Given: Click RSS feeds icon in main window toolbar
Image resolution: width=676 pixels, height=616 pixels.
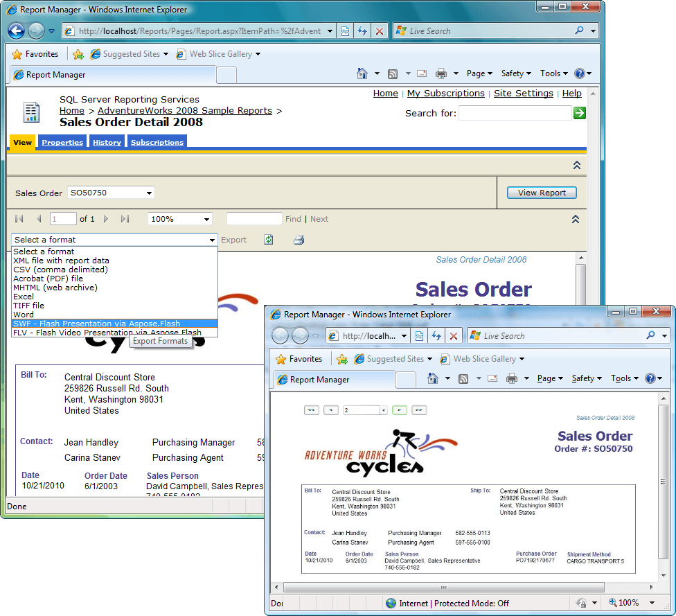Looking at the screenshot, I should [x=393, y=73].
